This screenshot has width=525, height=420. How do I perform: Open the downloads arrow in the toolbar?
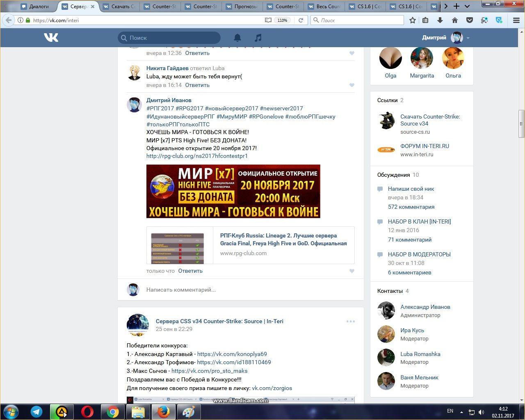(440, 20)
